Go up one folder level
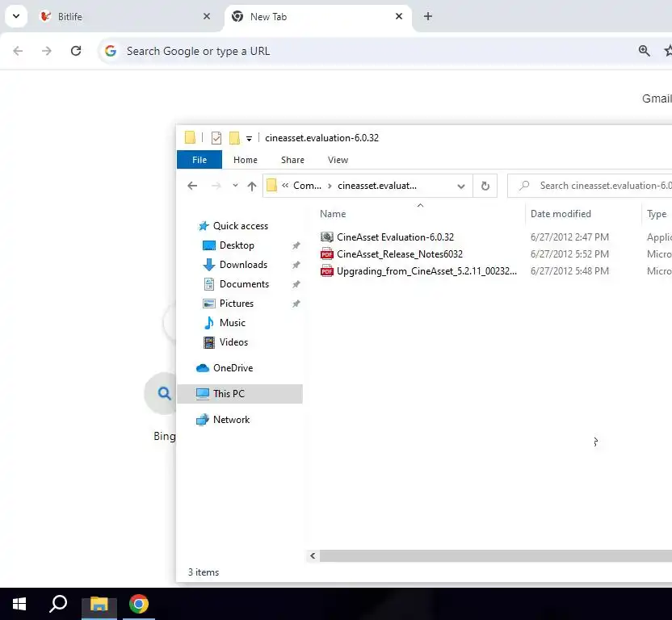Viewport: 672px width, 620px height. pos(251,186)
